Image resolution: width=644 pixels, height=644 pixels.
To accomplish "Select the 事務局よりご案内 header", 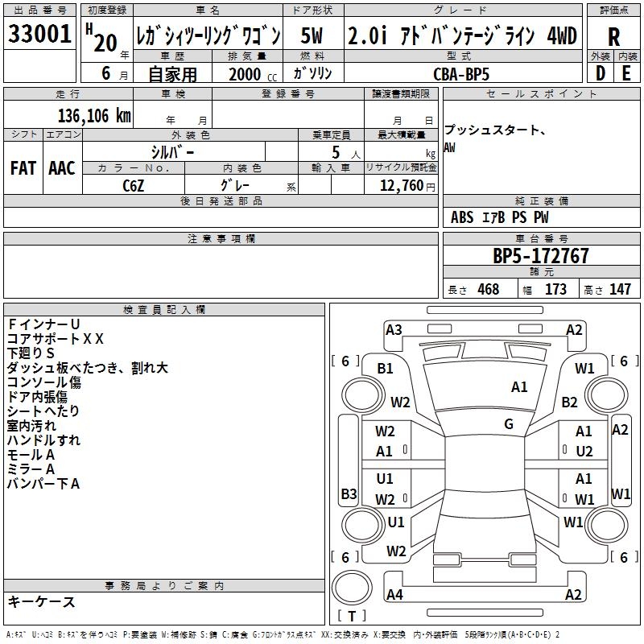I will (164, 586).
